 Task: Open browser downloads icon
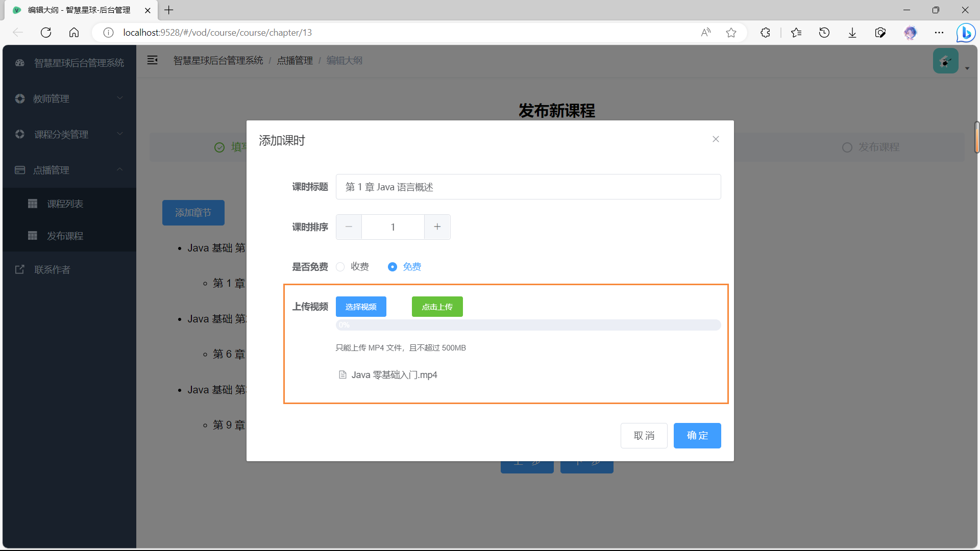pos(852,33)
